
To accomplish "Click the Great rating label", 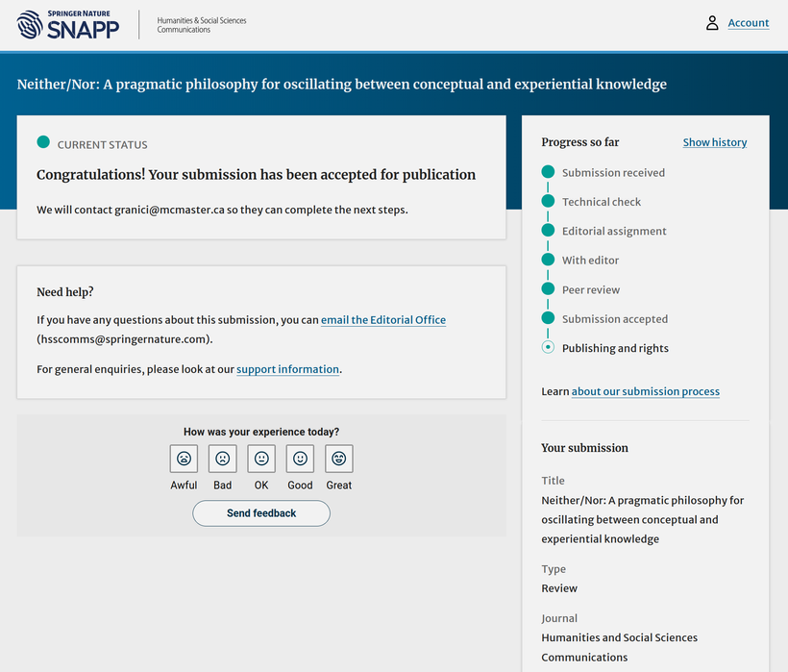I will [339, 485].
